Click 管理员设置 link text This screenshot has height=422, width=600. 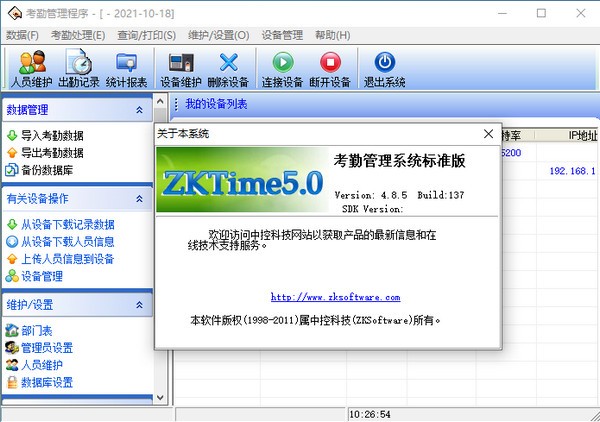click(47, 348)
